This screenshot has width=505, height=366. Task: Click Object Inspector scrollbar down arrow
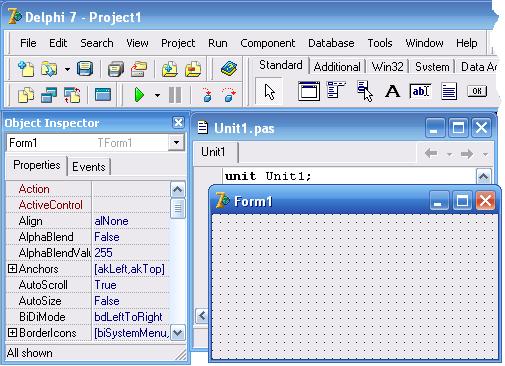tap(178, 333)
